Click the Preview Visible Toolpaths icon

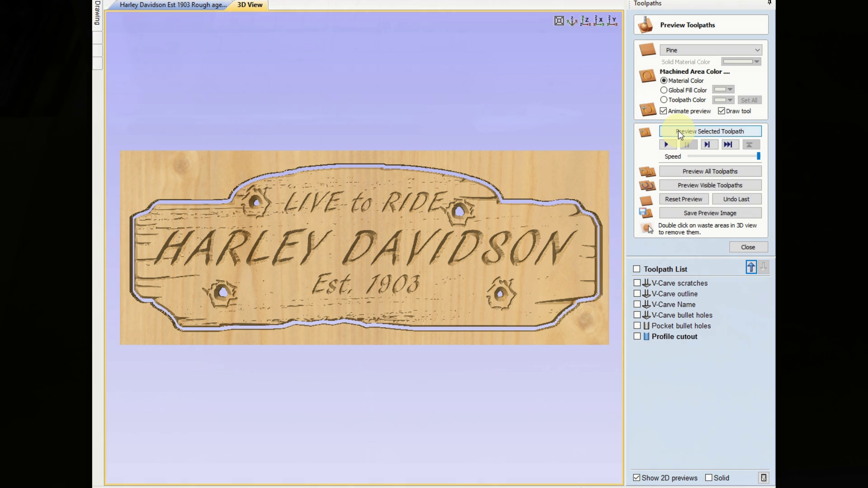[647, 185]
